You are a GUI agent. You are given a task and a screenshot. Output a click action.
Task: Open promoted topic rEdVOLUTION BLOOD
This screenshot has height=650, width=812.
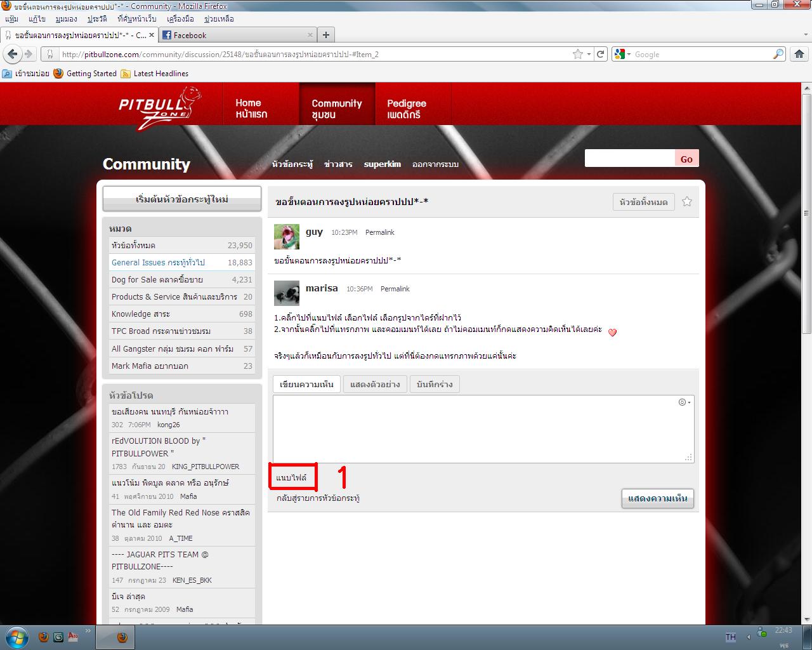tap(159, 447)
